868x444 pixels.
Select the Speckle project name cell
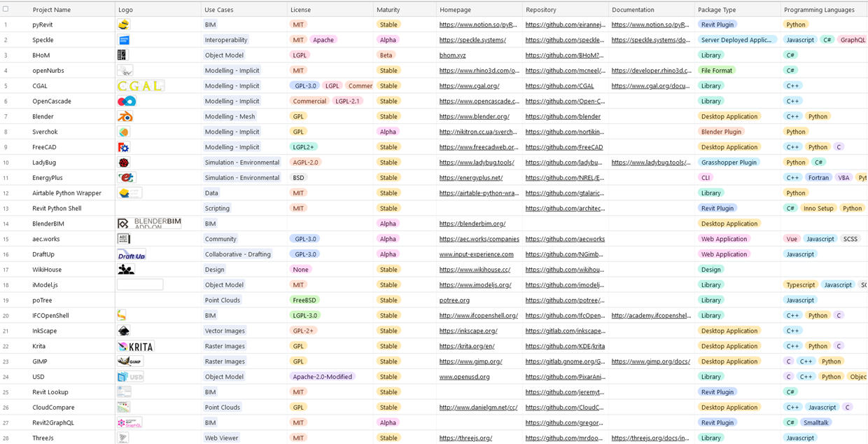[43, 40]
